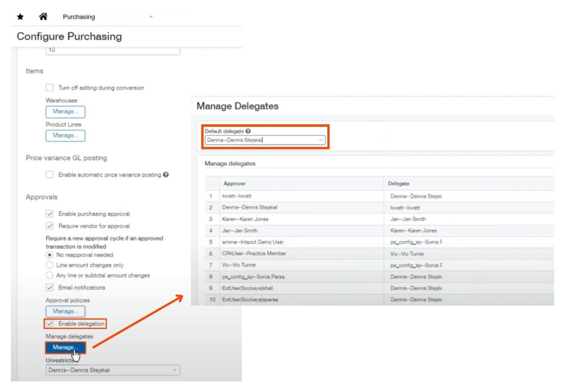Toggle Email notifications checkbox
This screenshot has height=392, width=561.
(50, 288)
